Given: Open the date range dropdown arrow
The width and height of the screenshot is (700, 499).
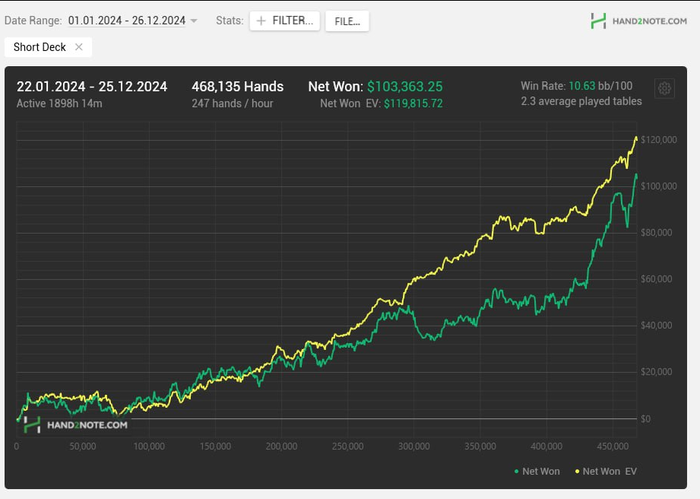Looking at the screenshot, I should click(x=194, y=21).
